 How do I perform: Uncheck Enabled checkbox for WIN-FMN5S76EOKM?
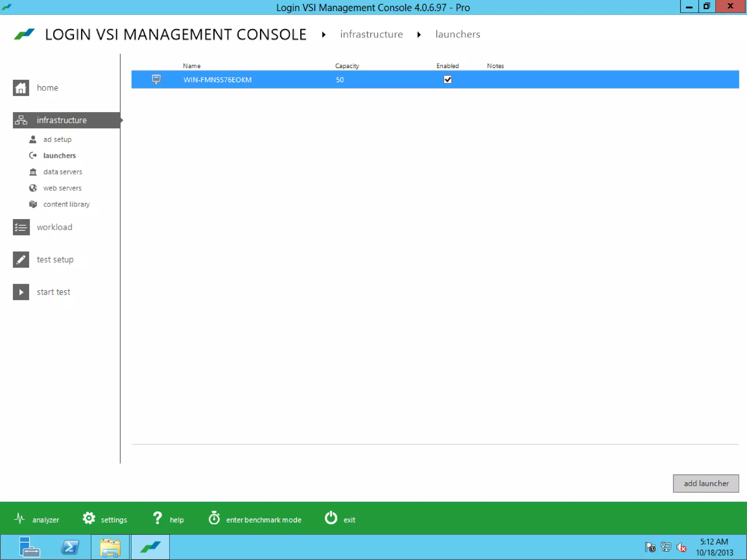tap(448, 79)
